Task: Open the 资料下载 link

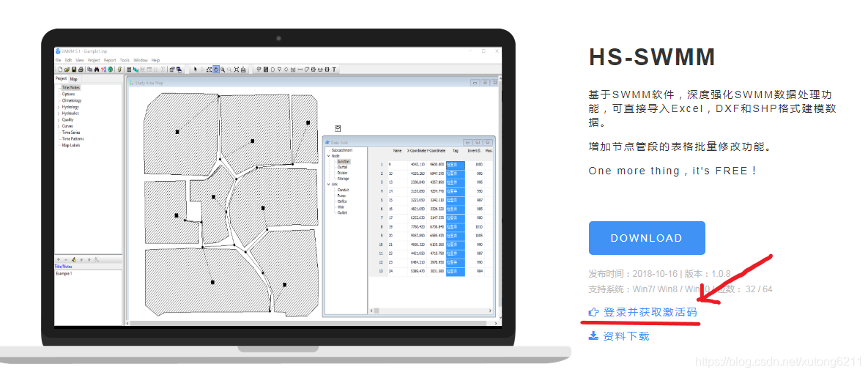Action: pyautogui.click(x=626, y=335)
